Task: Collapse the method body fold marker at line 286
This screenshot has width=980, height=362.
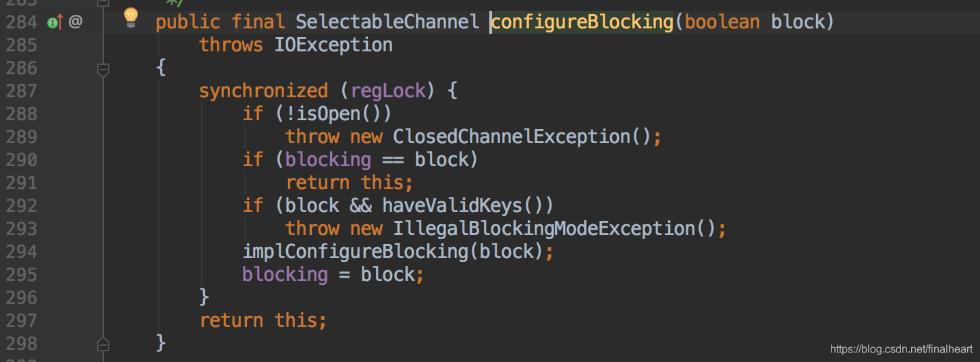Action: (x=103, y=69)
